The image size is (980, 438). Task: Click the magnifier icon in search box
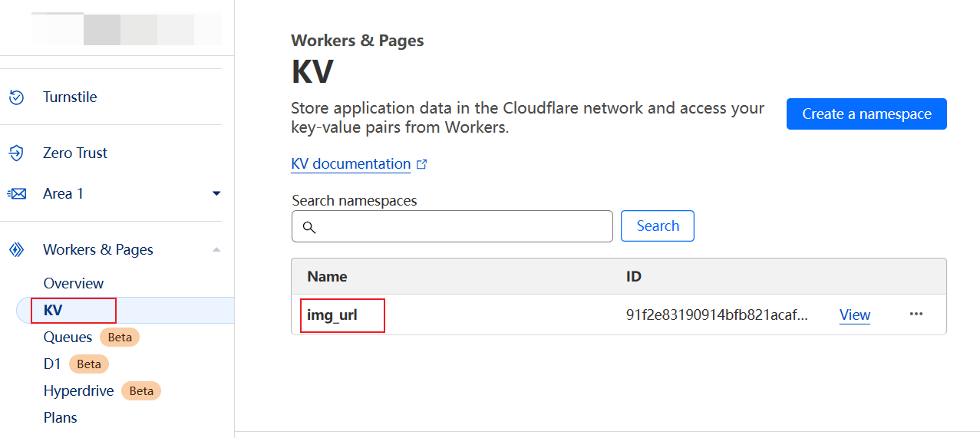[309, 227]
